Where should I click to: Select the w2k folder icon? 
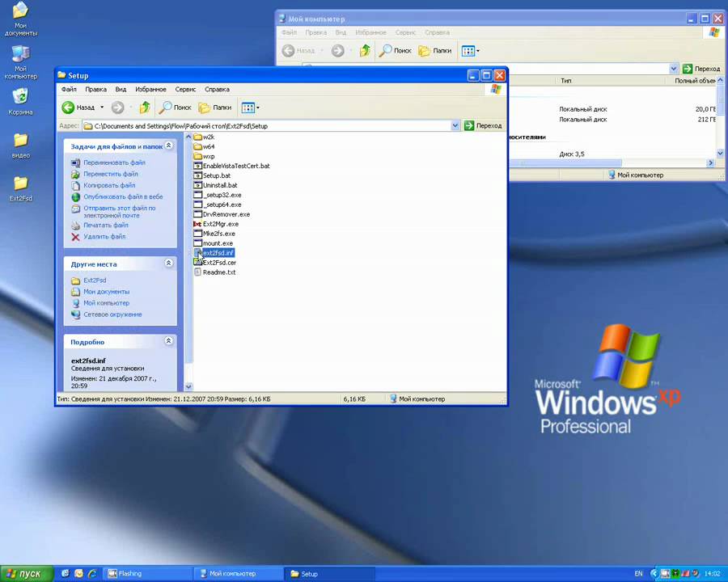pyautogui.click(x=198, y=137)
